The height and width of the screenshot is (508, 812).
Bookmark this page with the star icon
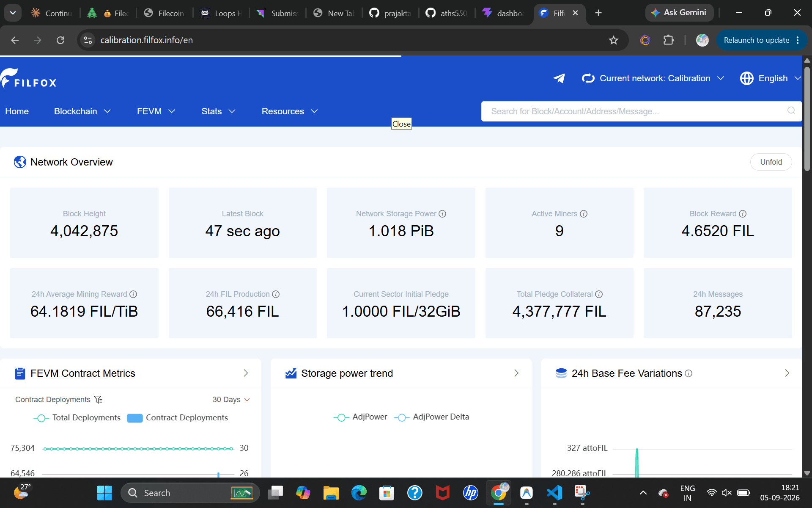click(x=613, y=40)
